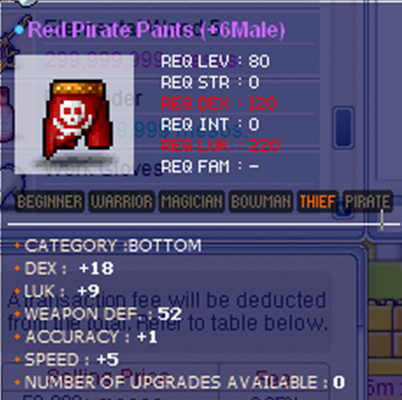Click the blue scrollbar thumb on right
The image size is (402, 400).
click(x=343, y=128)
